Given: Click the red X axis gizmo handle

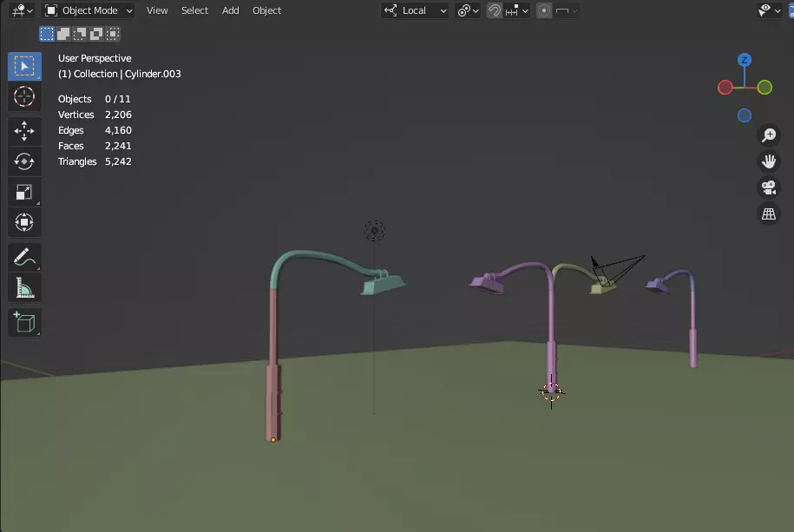Looking at the screenshot, I should click(x=725, y=87).
